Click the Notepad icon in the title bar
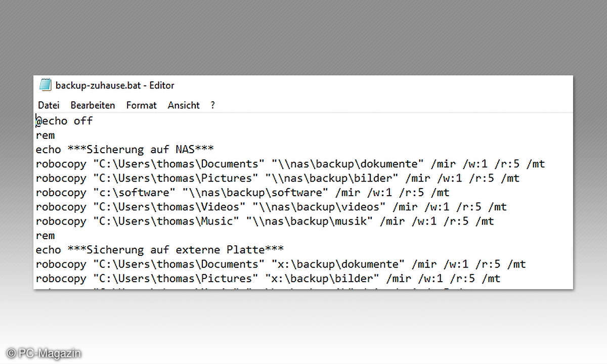The width and height of the screenshot is (607, 364). [x=46, y=85]
